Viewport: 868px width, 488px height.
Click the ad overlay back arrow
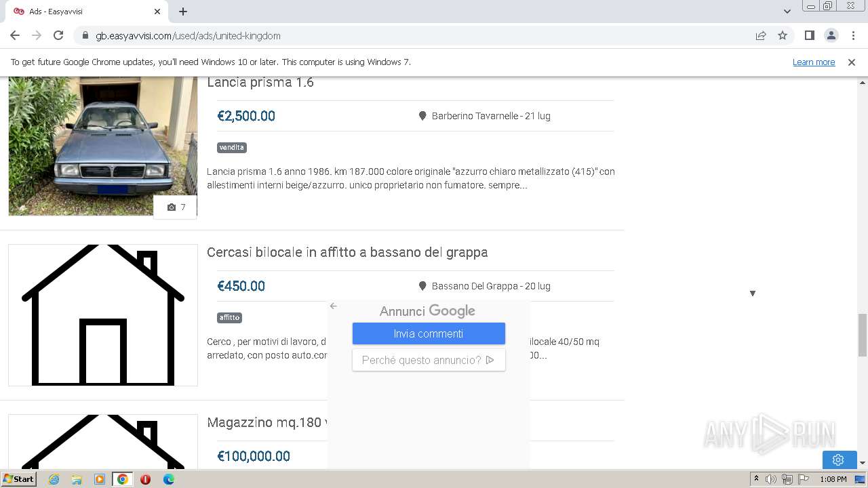pyautogui.click(x=333, y=306)
